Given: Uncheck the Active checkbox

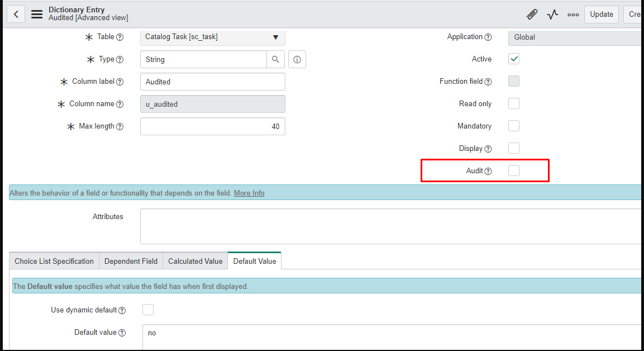Looking at the screenshot, I should coord(514,59).
